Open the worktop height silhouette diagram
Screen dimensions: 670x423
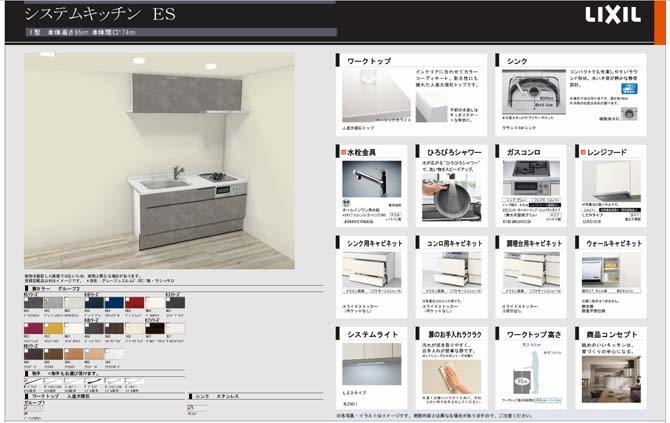pos(530,370)
